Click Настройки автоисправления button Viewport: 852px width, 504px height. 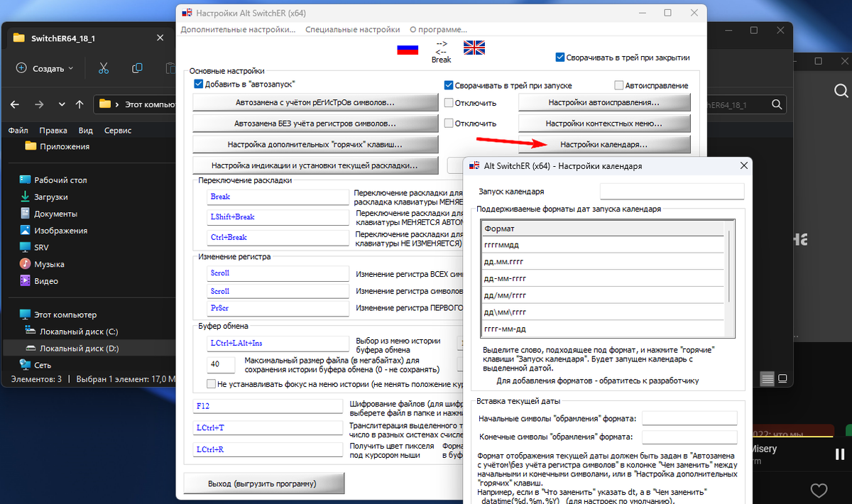point(604,103)
